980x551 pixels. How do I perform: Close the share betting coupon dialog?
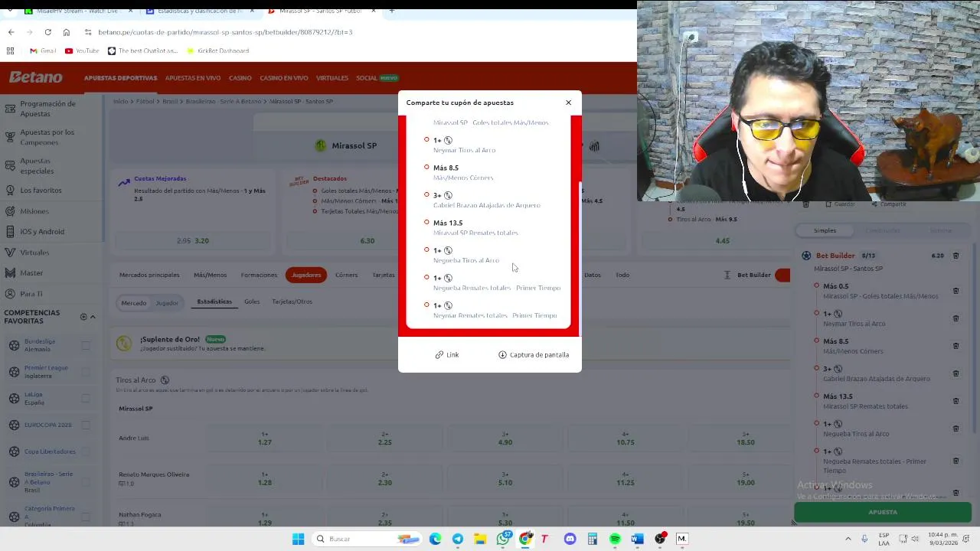click(x=568, y=103)
